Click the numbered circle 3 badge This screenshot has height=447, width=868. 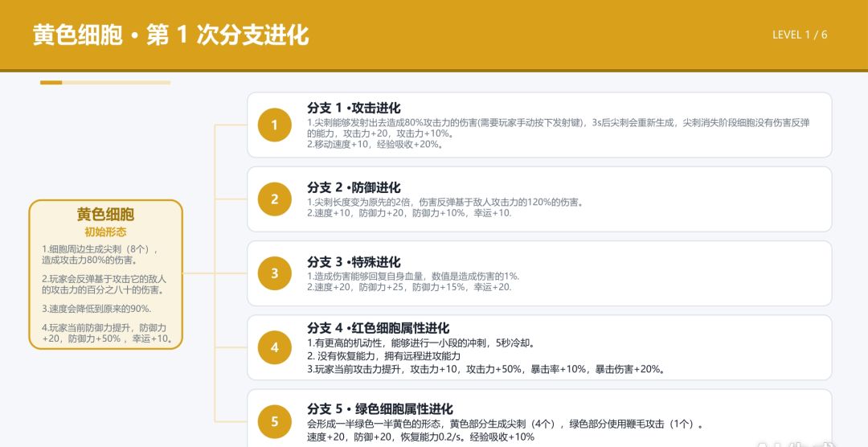275,273
